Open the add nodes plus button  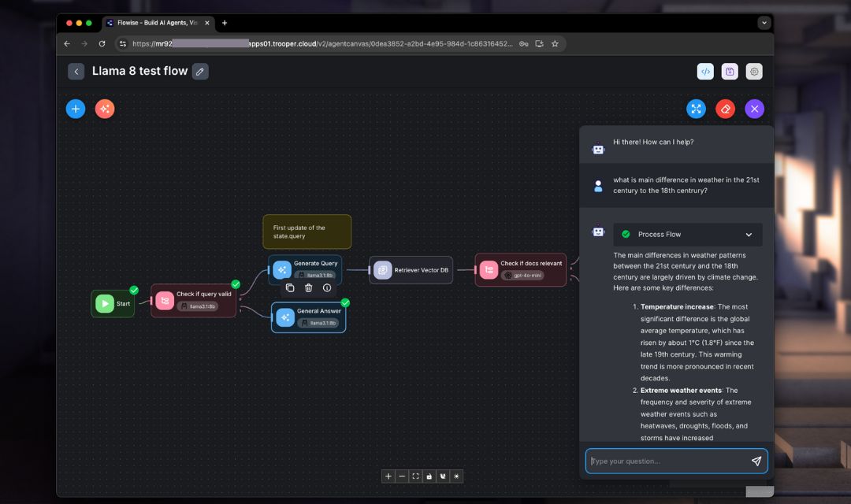75,109
